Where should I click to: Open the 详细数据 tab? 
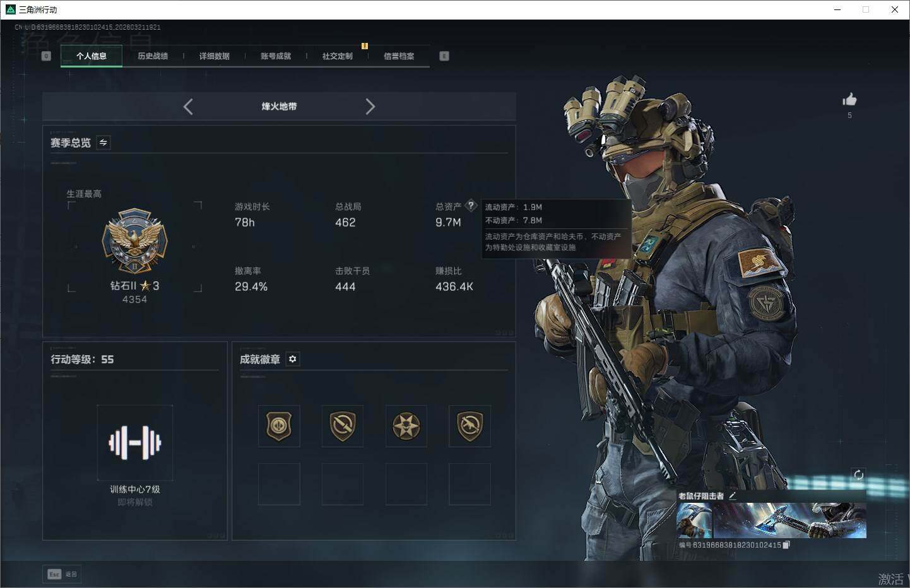215,56
